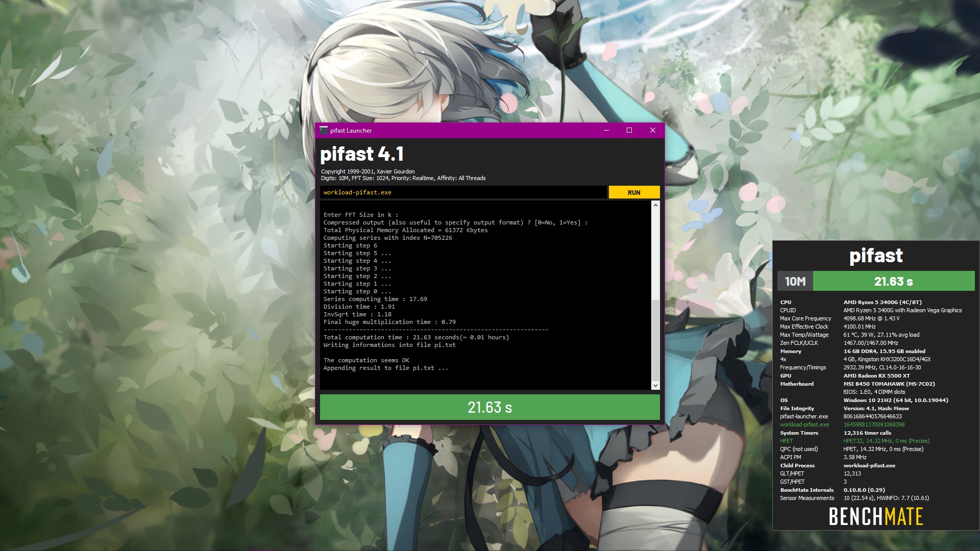Click 'Series computing time : 17.69' line
The height and width of the screenshot is (551, 980).
[x=375, y=299]
